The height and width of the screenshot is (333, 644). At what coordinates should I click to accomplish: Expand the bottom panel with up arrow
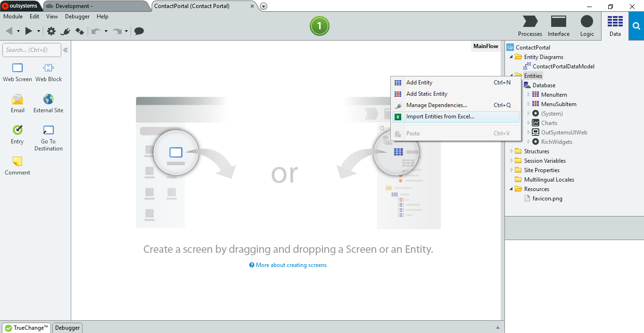(498, 327)
